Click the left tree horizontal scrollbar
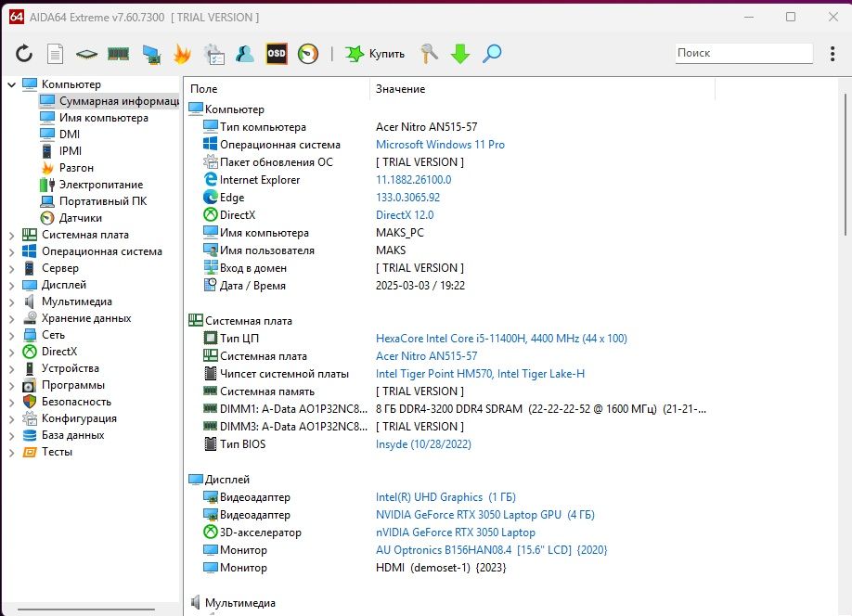This screenshot has width=852, height=616. [x=86, y=609]
